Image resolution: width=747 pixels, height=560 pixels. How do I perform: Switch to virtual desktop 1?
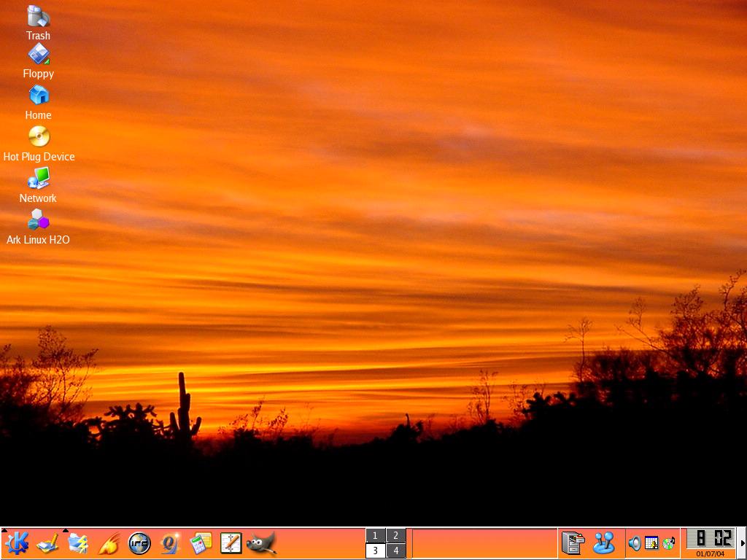tap(376, 536)
